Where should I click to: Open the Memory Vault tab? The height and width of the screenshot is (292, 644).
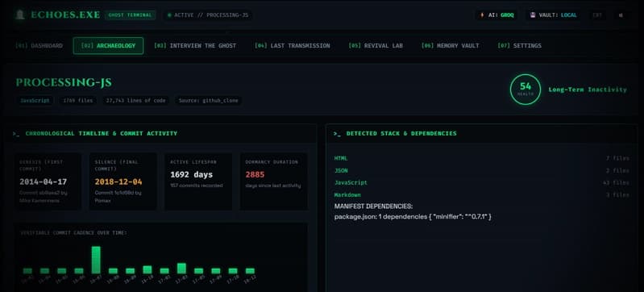(450, 46)
